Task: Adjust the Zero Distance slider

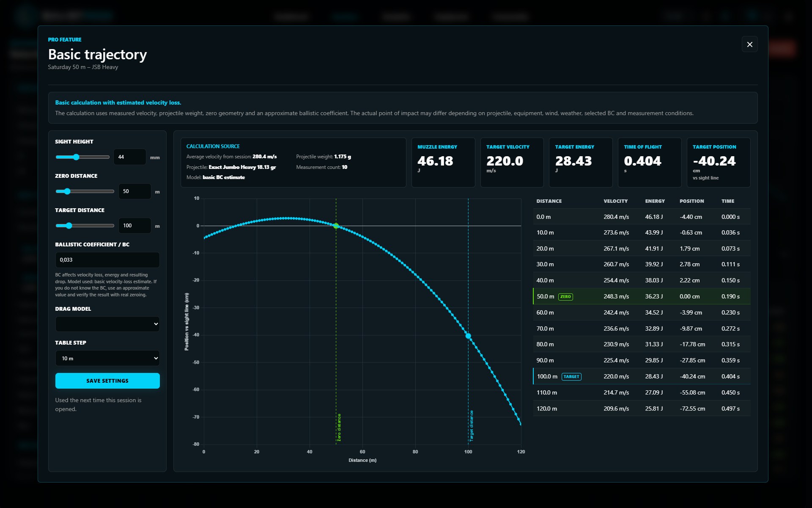Action: coord(85,191)
